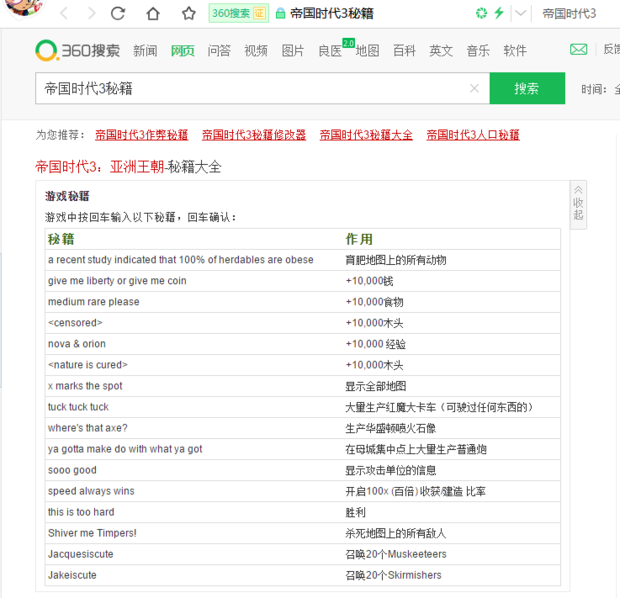Clear search box with X icon
Image resolution: width=620 pixels, height=598 pixels.
point(474,88)
